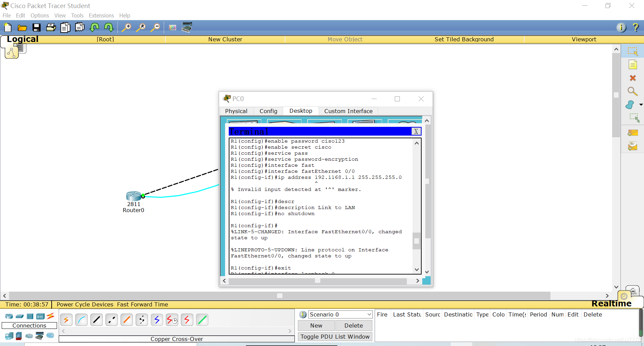Viewport: 644px width, 346px height.
Task: Switch to the Config tab in PC0
Action: (x=268, y=111)
